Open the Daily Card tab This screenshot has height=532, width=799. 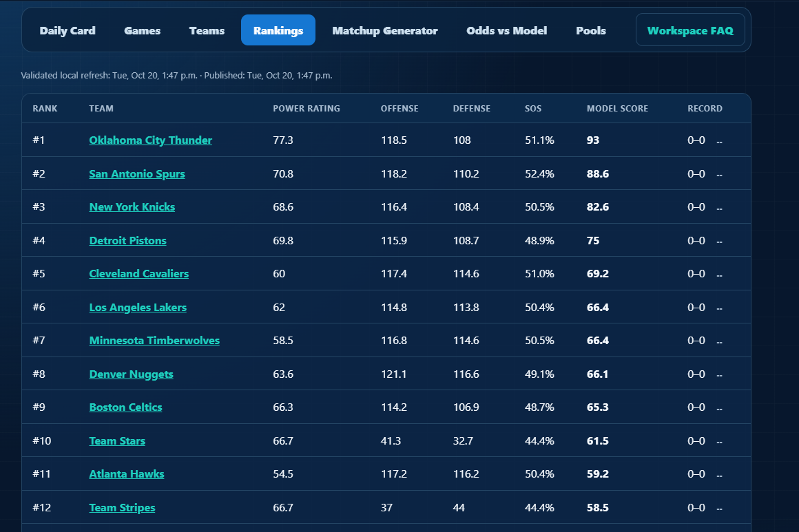(x=68, y=30)
